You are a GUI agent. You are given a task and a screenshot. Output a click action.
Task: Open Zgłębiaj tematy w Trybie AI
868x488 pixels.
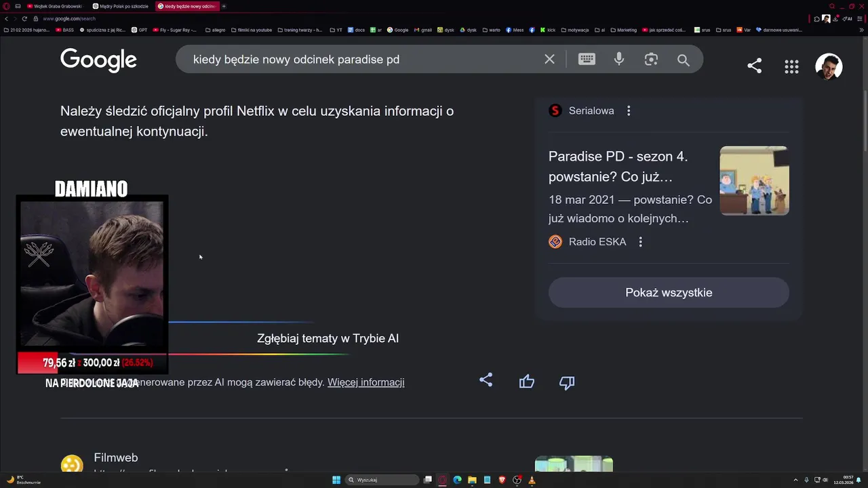point(328,338)
